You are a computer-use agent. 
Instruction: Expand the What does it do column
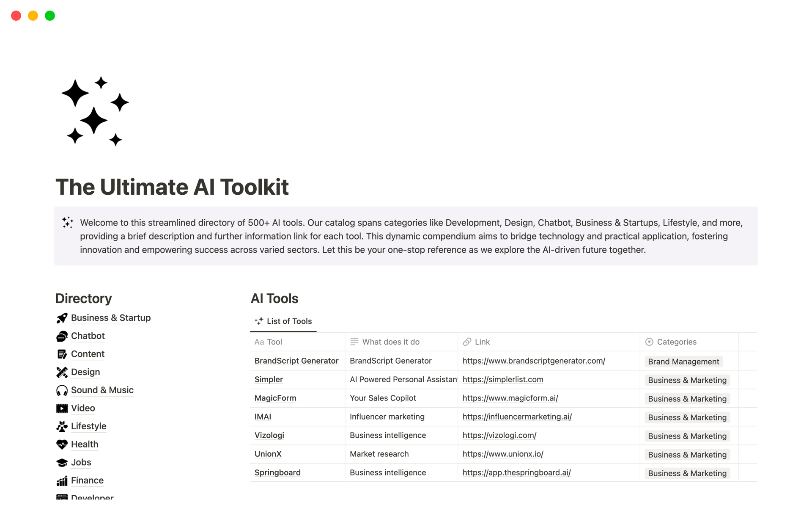pyautogui.click(x=458, y=342)
